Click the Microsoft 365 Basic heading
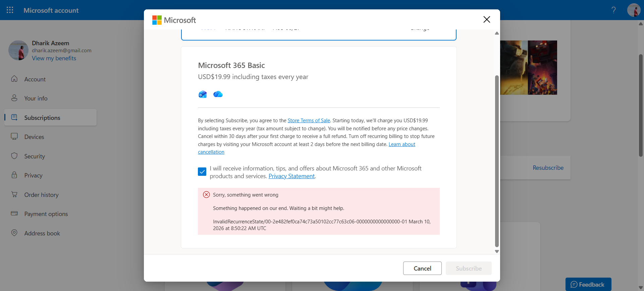The width and height of the screenshot is (644, 291). tap(231, 65)
